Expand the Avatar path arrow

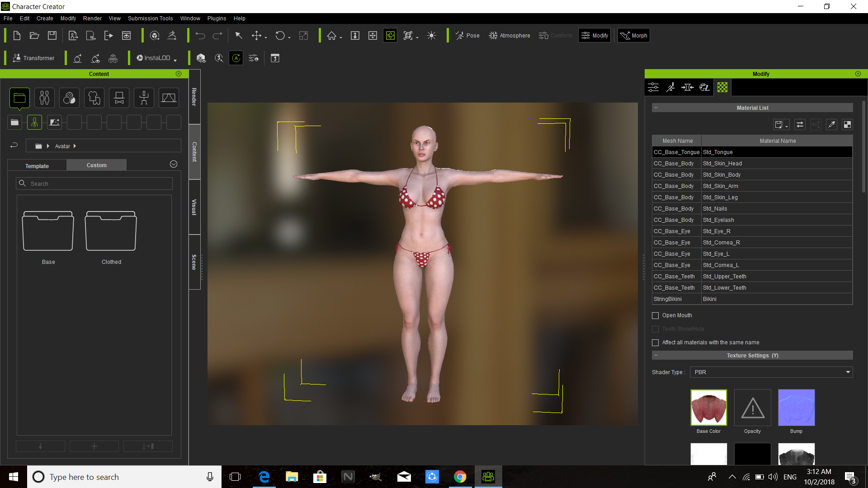tap(75, 146)
